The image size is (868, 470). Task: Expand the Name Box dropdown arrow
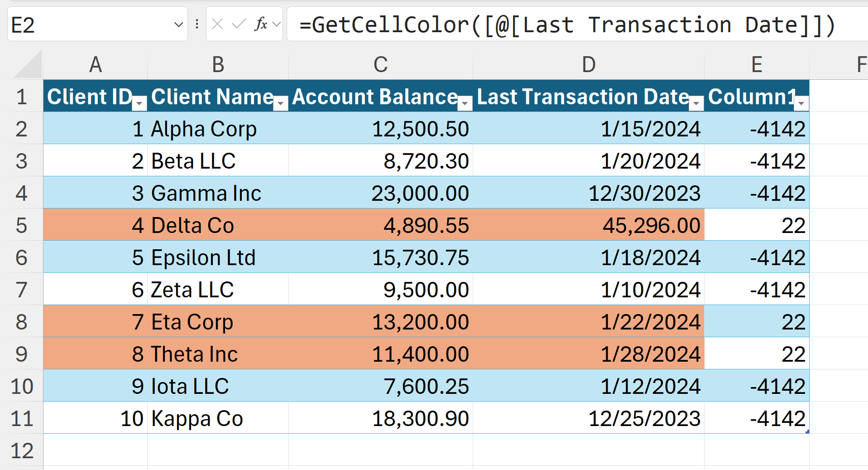(x=178, y=24)
